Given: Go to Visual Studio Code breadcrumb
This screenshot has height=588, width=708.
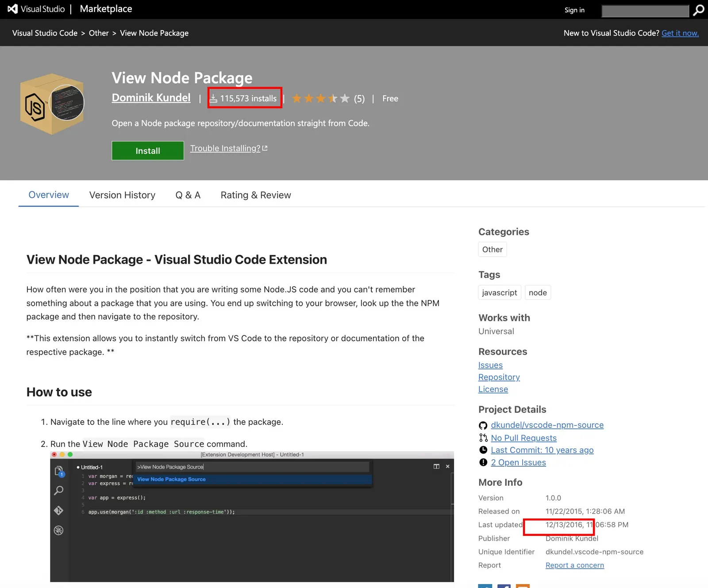Looking at the screenshot, I should tap(45, 33).
